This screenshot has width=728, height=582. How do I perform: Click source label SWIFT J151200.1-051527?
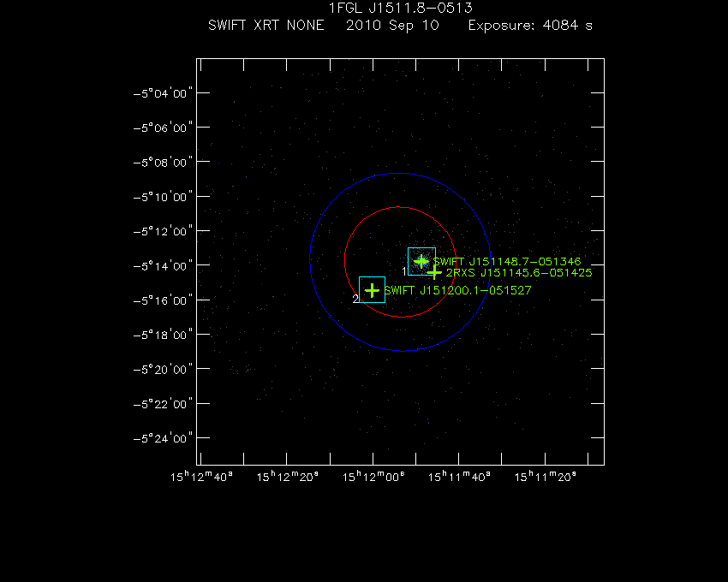458,290
